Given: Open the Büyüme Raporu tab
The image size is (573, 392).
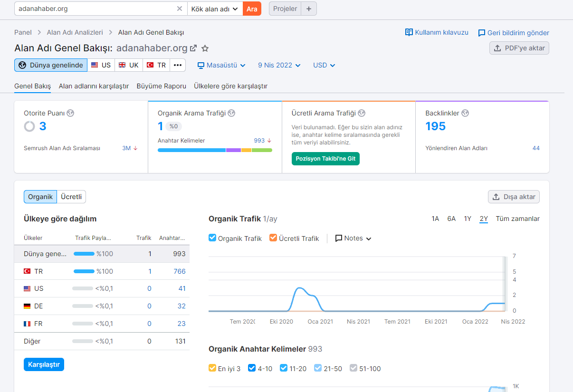Looking at the screenshot, I should 162,86.
